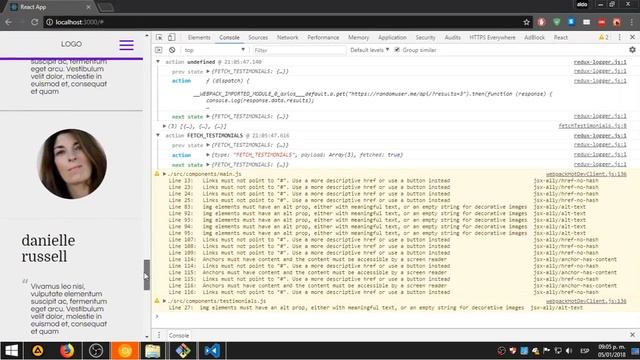The width and height of the screenshot is (640, 360).
Task: Bookmark the page using the star icon
Action: [527, 22]
